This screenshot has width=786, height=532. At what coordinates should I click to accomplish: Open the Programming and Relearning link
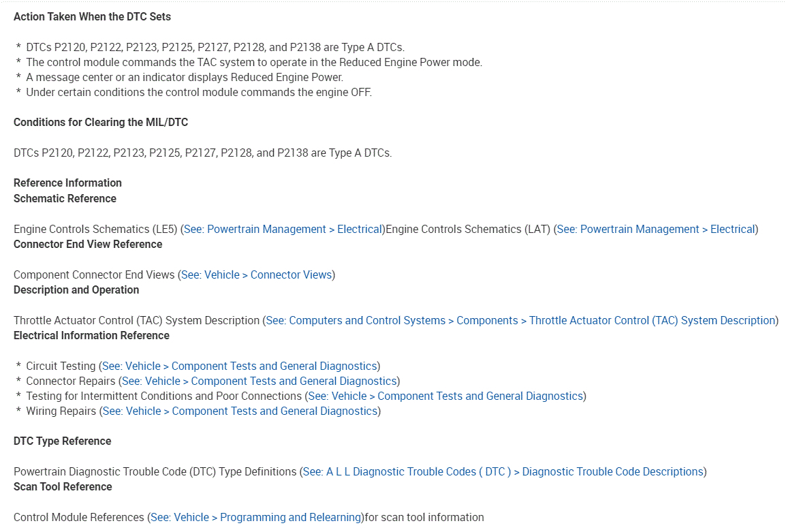pyautogui.click(x=255, y=518)
